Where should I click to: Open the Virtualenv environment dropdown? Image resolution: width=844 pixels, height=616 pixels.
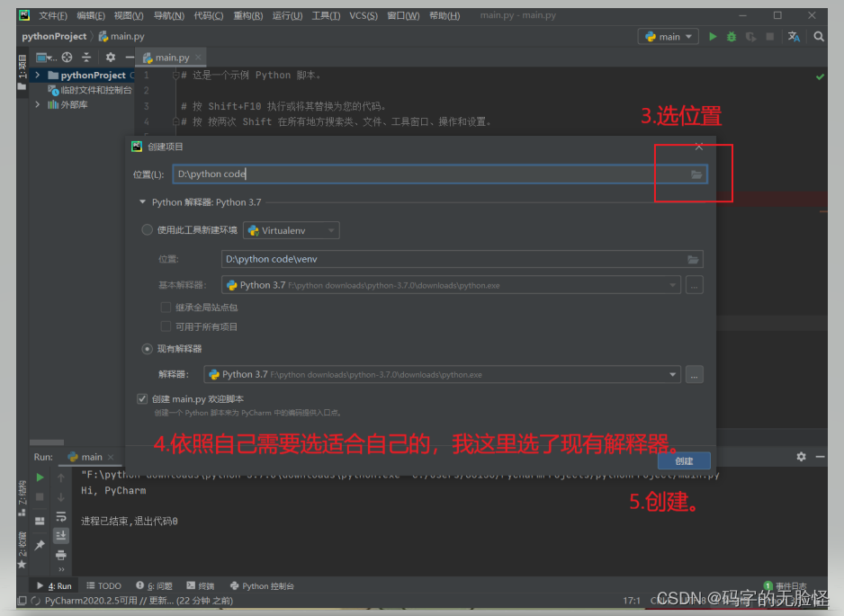click(x=330, y=230)
